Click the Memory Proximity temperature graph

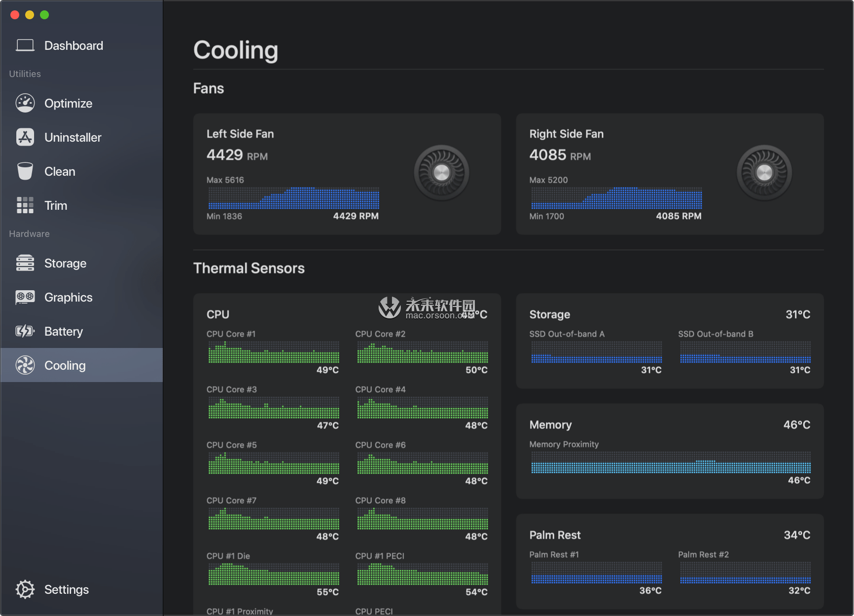670,463
